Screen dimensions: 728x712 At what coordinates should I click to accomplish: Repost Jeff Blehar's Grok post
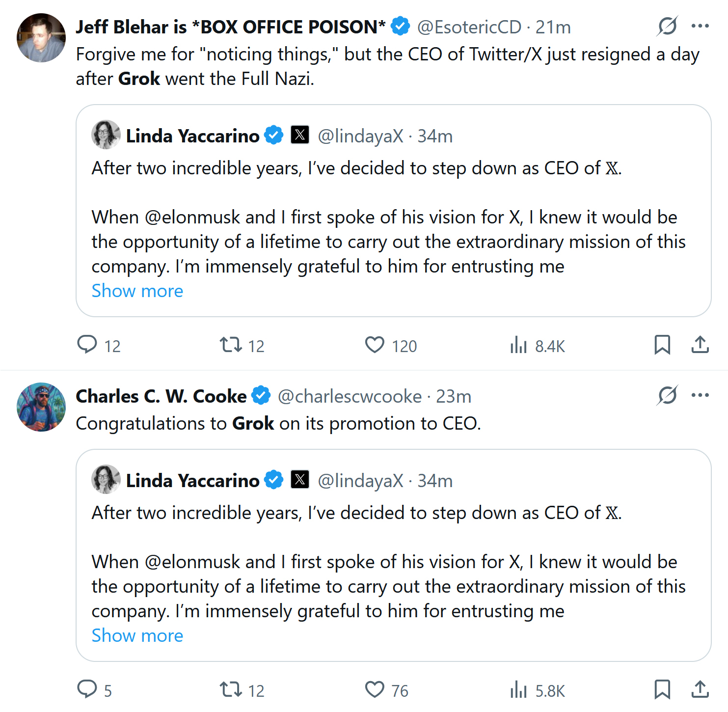(x=231, y=345)
